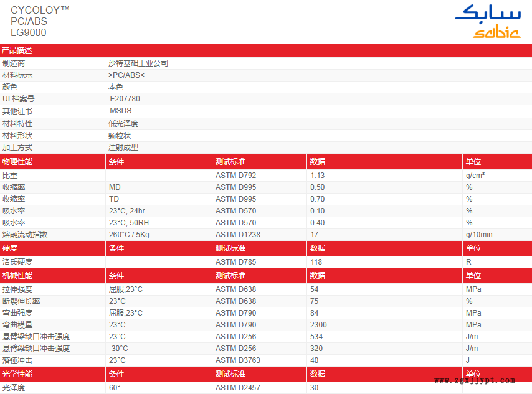
Task: Select the 落锤冲击 row label
Action: point(17,360)
